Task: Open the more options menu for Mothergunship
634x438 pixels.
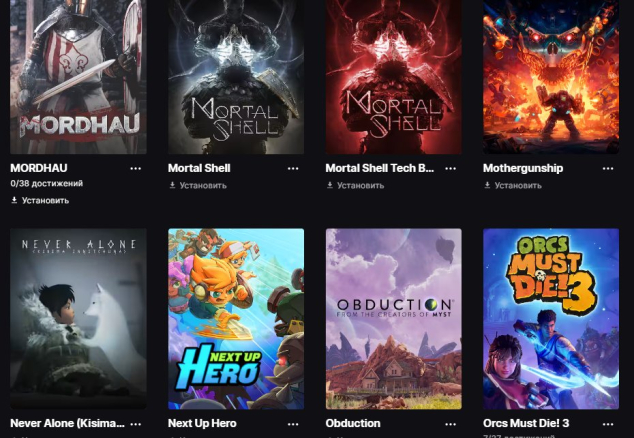Action: [608, 168]
